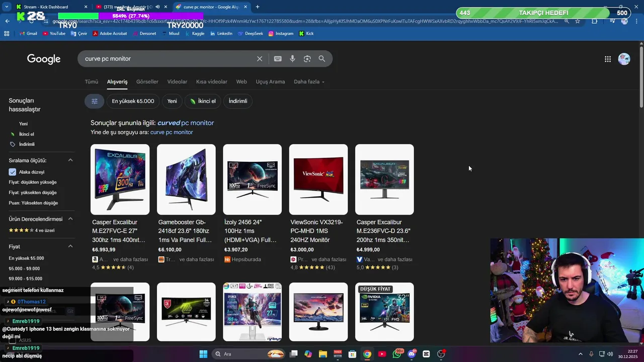Switch to the Tümü tab
This screenshot has height=362, width=644.
click(x=92, y=82)
